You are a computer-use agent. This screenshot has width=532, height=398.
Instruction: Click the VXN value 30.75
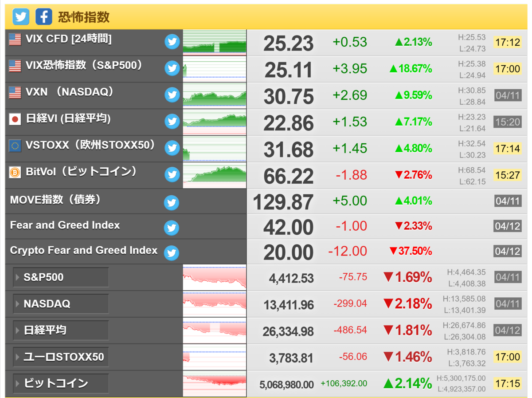point(289,96)
